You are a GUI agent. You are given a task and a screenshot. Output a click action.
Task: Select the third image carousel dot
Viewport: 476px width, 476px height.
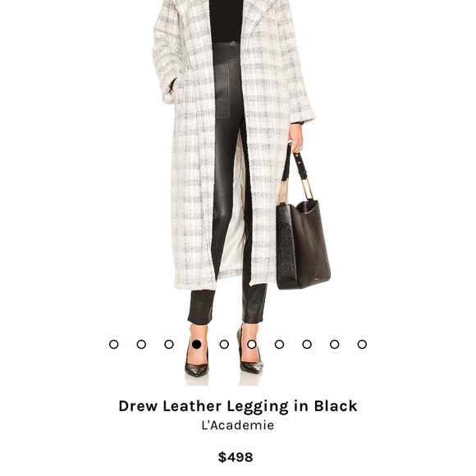click(x=169, y=344)
